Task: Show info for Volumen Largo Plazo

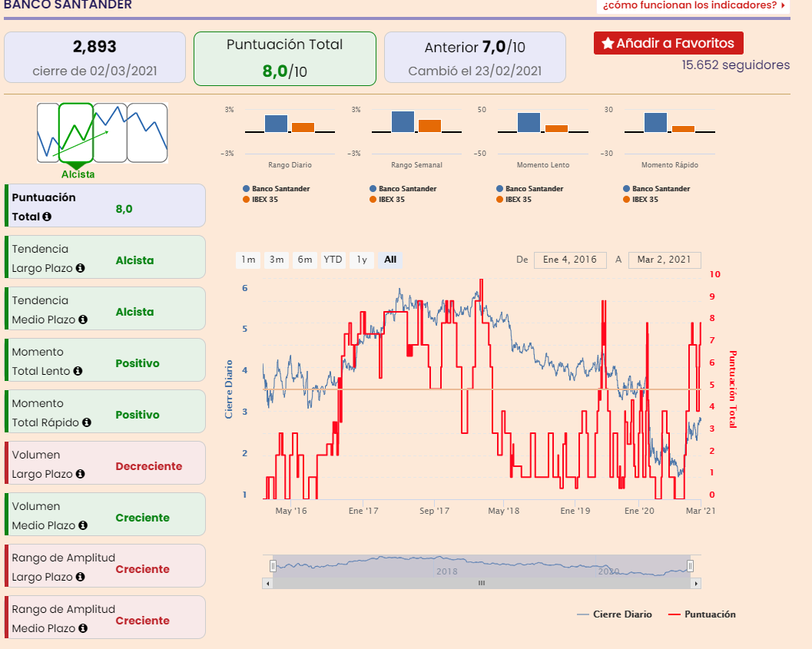Action: point(80,474)
